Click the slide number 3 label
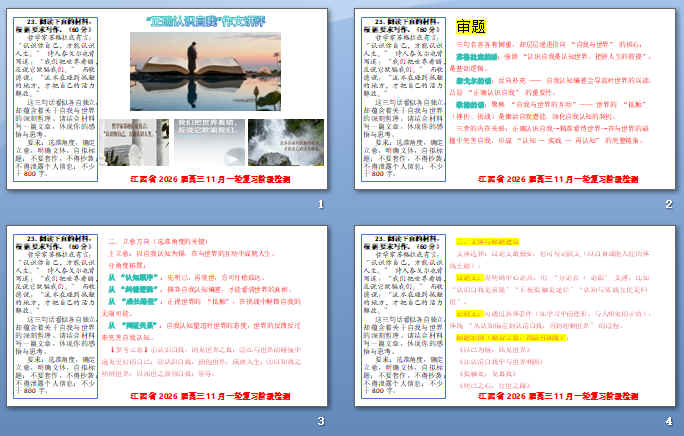The height and width of the screenshot is (436, 684). coord(320,421)
